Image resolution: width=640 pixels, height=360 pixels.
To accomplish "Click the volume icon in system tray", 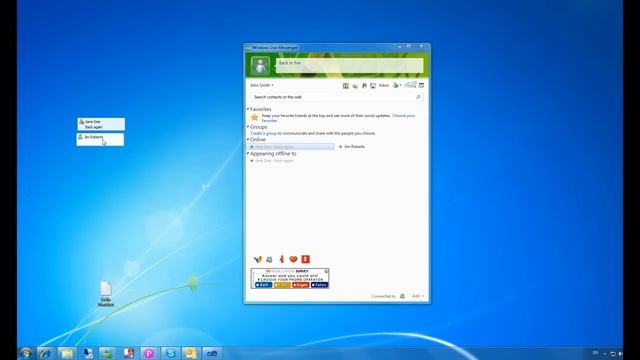I will tap(620, 354).
